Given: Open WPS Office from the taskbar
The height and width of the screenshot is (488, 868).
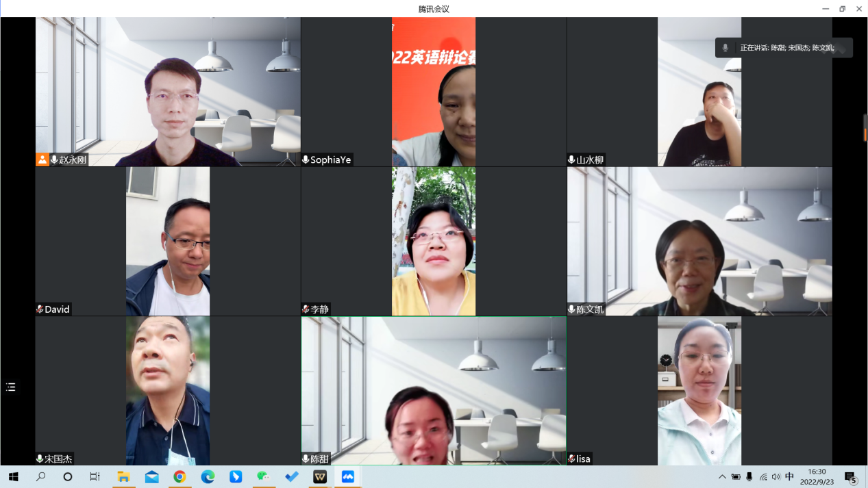Looking at the screenshot, I should [x=320, y=477].
